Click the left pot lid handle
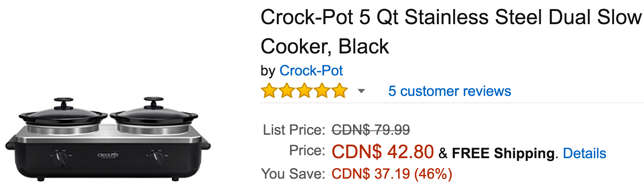Image resolution: width=644 pixels, height=186 pixels. click(x=64, y=102)
